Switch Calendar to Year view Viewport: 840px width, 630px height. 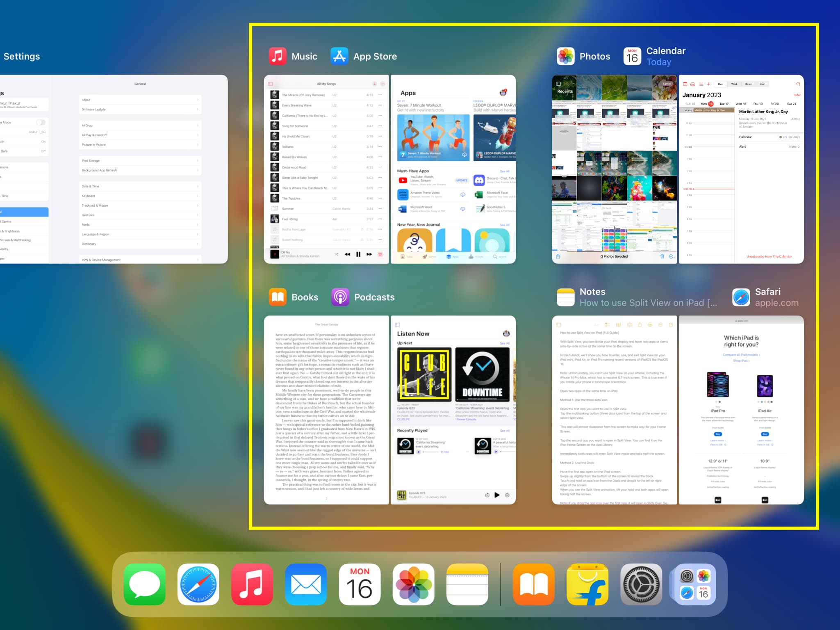coord(762,84)
